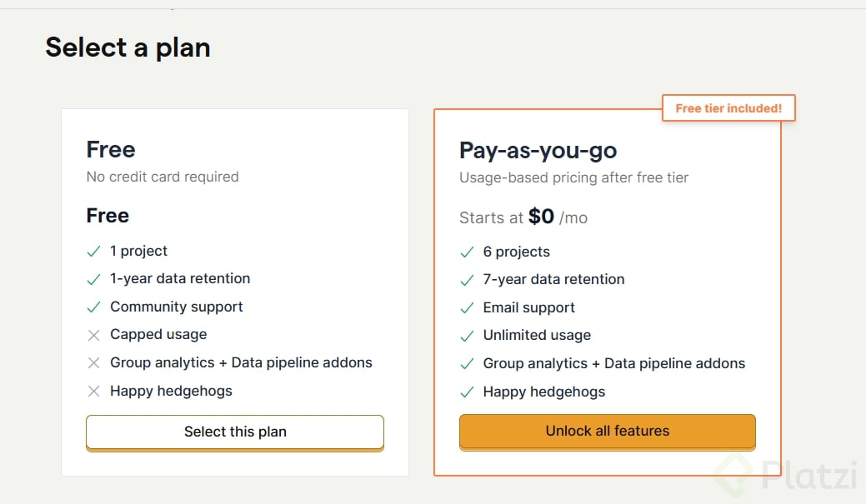This screenshot has height=504, width=866.
Task: Click the "Pay-as-you-go" plan title
Action: tap(538, 151)
